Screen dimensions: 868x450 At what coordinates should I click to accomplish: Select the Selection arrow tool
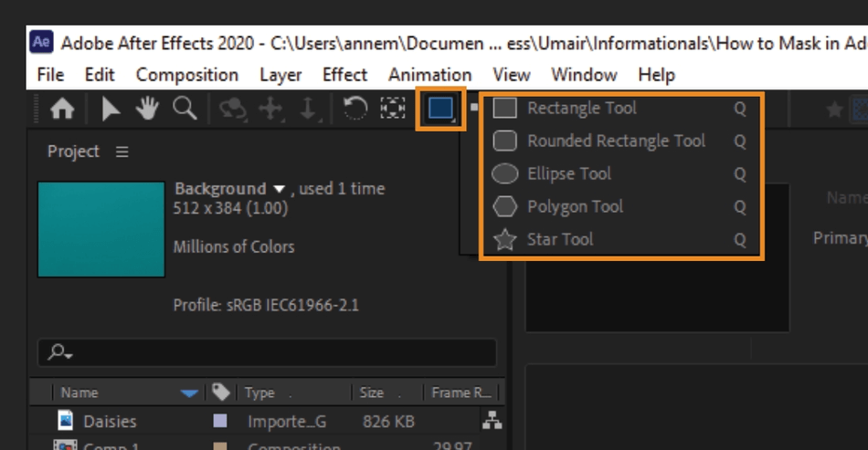tap(111, 109)
